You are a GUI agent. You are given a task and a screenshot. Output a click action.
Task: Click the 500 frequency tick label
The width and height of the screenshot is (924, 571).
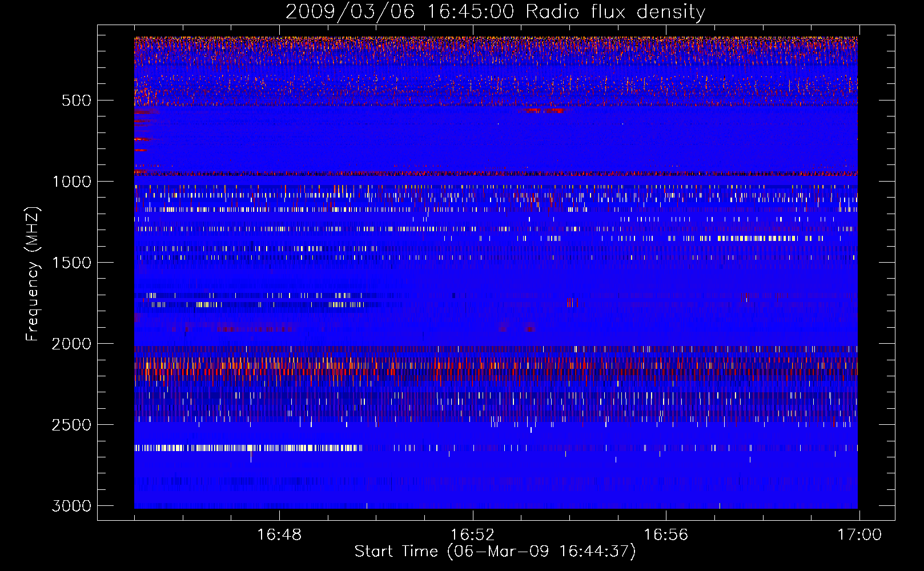(77, 100)
